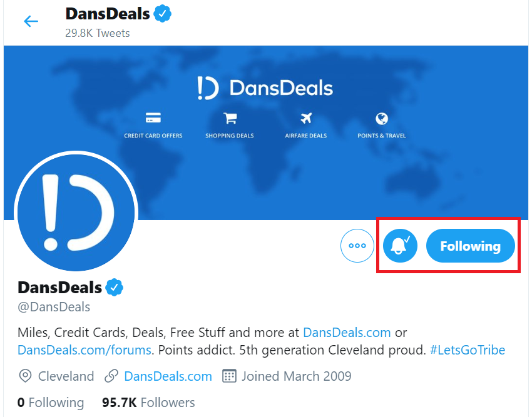532x417 pixels.
Task: View the 0 Following list
Action: [51, 403]
